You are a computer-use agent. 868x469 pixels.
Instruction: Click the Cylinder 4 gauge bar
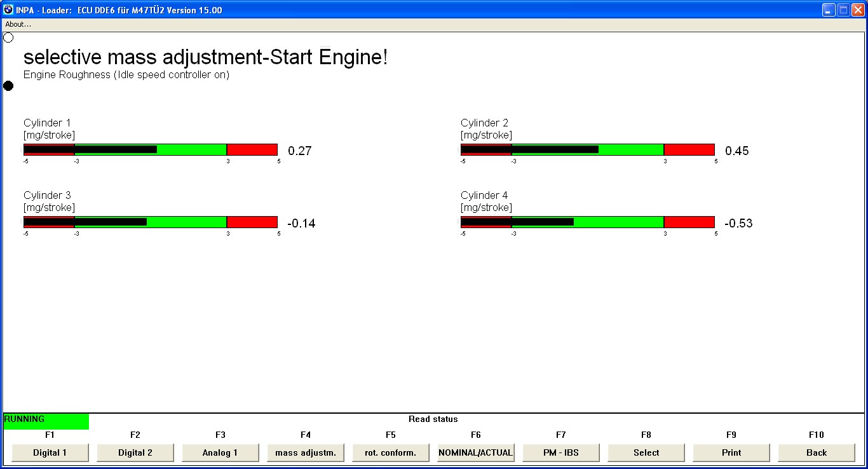pos(588,222)
